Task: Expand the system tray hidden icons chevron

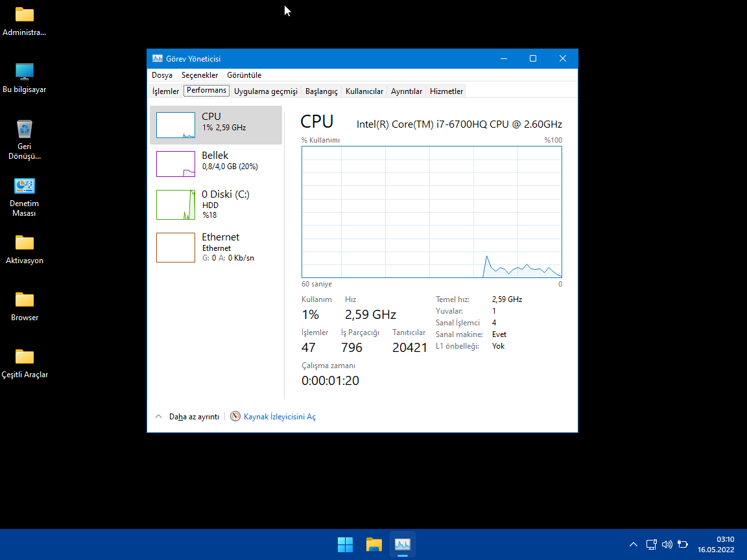Action: pos(634,544)
